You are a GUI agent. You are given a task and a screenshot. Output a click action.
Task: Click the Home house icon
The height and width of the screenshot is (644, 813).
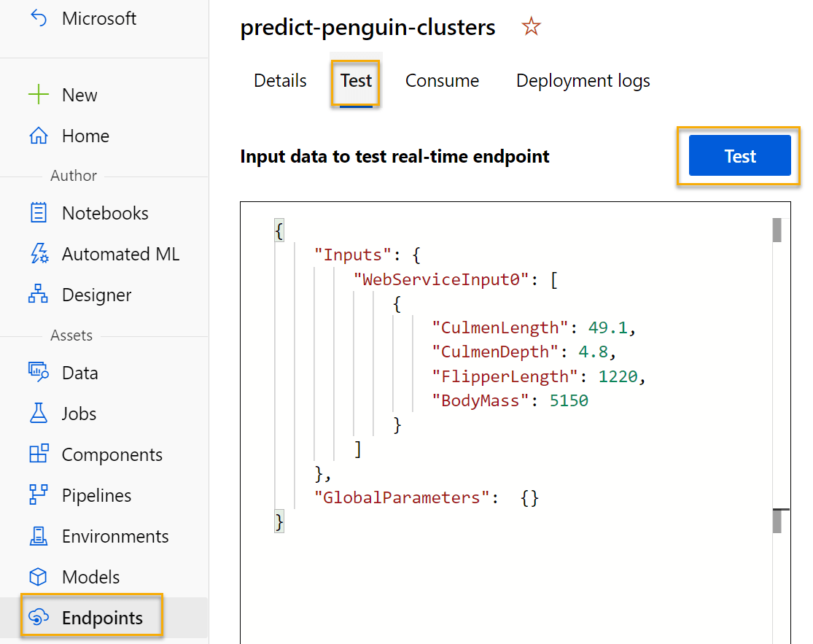tap(38, 136)
